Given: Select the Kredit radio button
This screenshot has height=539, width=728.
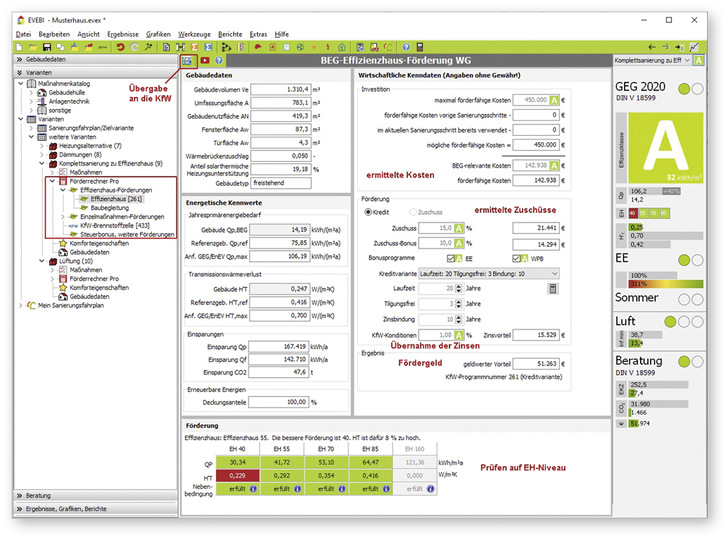Looking at the screenshot, I should (367, 212).
